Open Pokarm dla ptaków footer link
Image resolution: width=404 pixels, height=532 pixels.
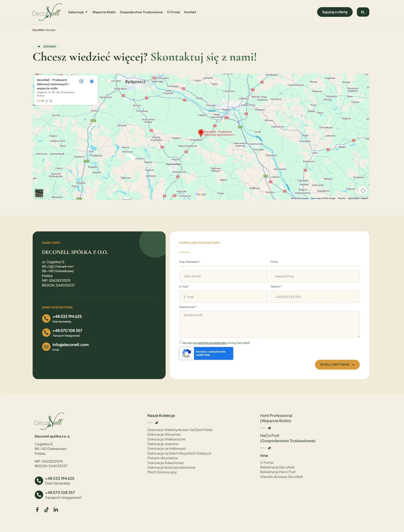tap(163, 458)
